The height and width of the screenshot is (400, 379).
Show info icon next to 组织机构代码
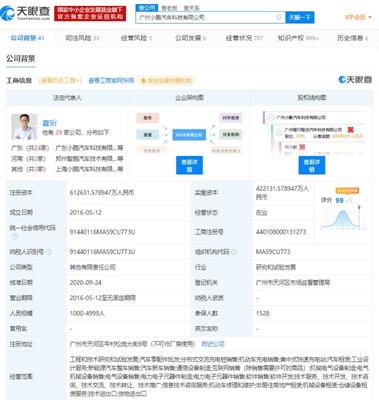click(234, 252)
